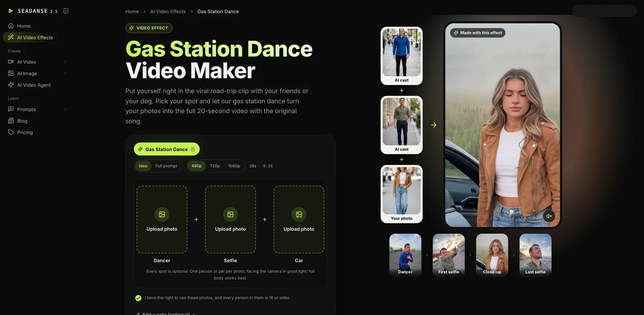Click the Car upload photo icon
Image resolution: width=644 pixels, height=315 pixels.
[299, 214]
